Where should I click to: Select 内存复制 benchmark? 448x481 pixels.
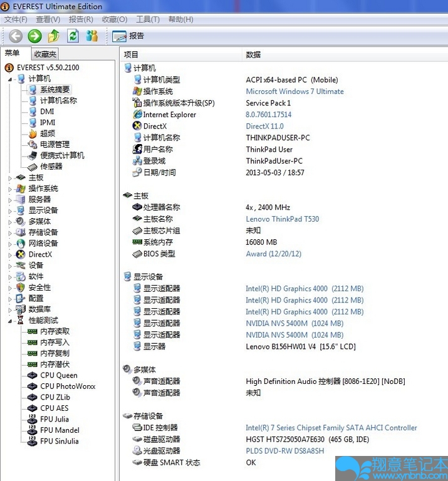pyautogui.click(x=55, y=353)
